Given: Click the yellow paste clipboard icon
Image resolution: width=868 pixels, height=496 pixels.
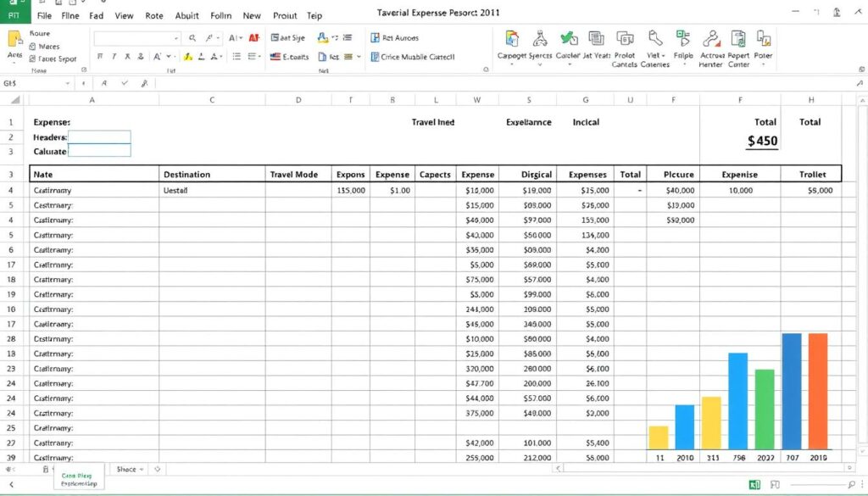Looking at the screenshot, I should (x=15, y=39).
